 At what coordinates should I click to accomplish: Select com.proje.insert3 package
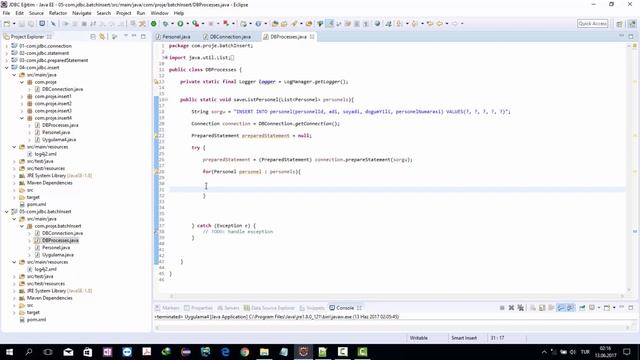53,111
